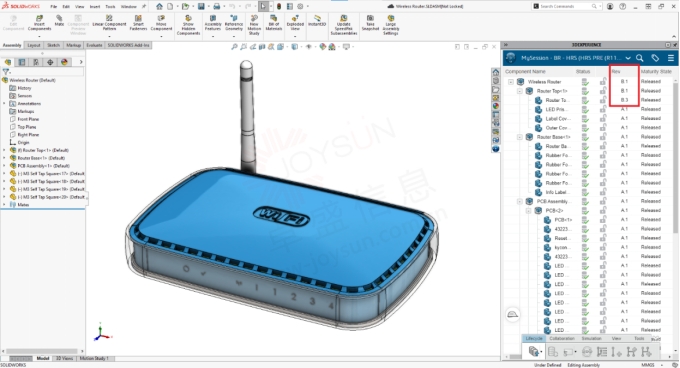The width and height of the screenshot is (680, 368).
Task: Collapse the PCB Assembly node in 3DEXPERIENCE tree
Action: coord(520,202)
